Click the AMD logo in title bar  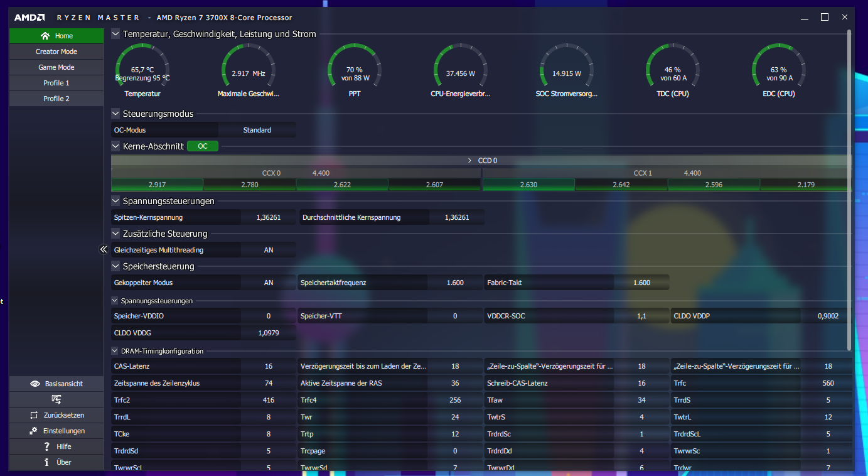click(29, 18)
